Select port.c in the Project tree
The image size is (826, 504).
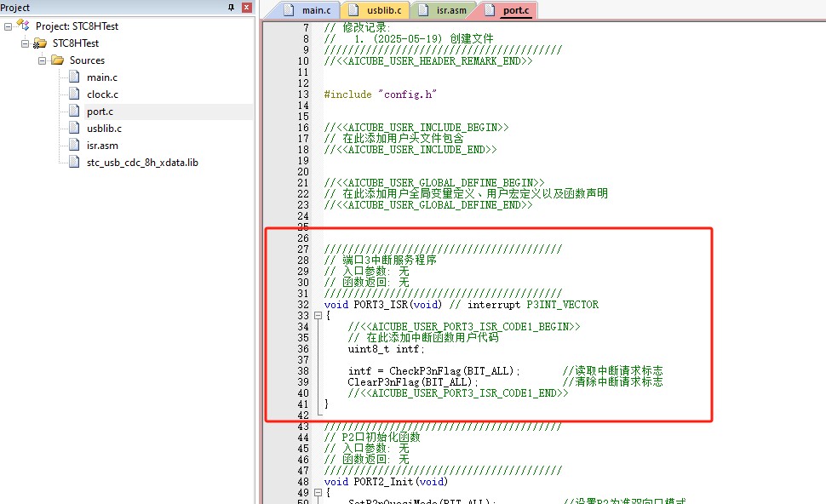click(100, 112)
